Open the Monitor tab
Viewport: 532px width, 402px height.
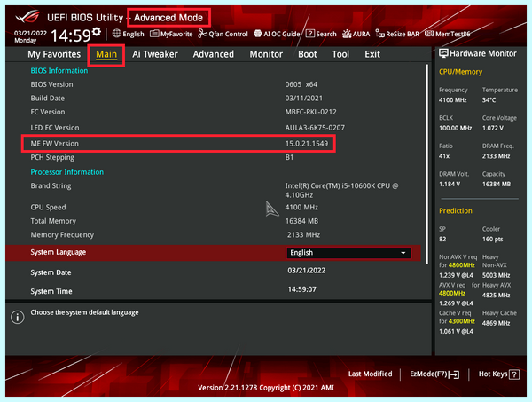[266, 54]
